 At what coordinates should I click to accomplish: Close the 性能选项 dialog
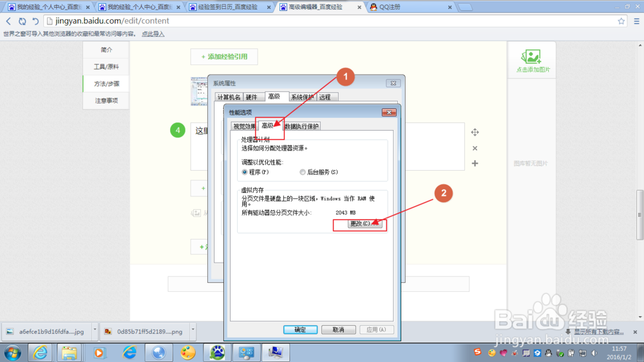pyautogui.click(x=389, y=112)
